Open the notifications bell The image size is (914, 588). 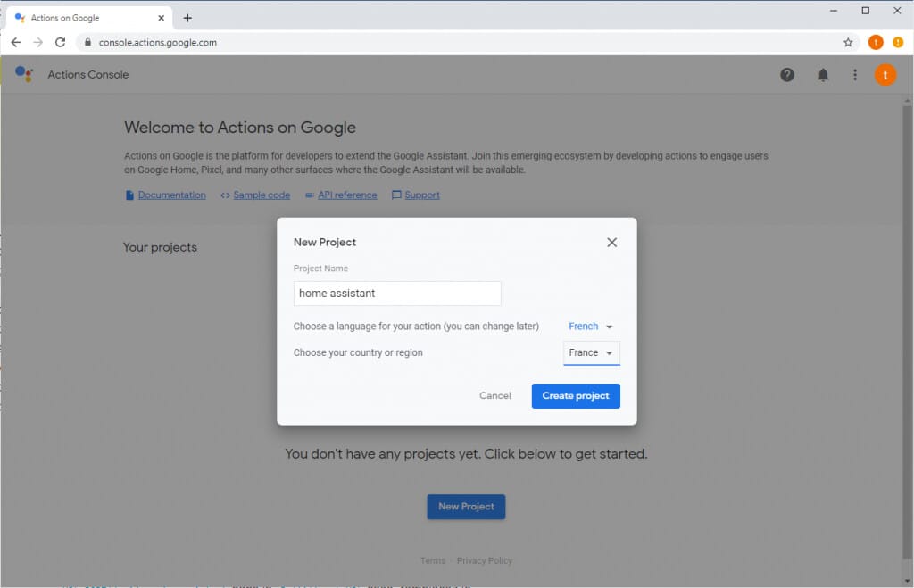[x=823, y=75]
